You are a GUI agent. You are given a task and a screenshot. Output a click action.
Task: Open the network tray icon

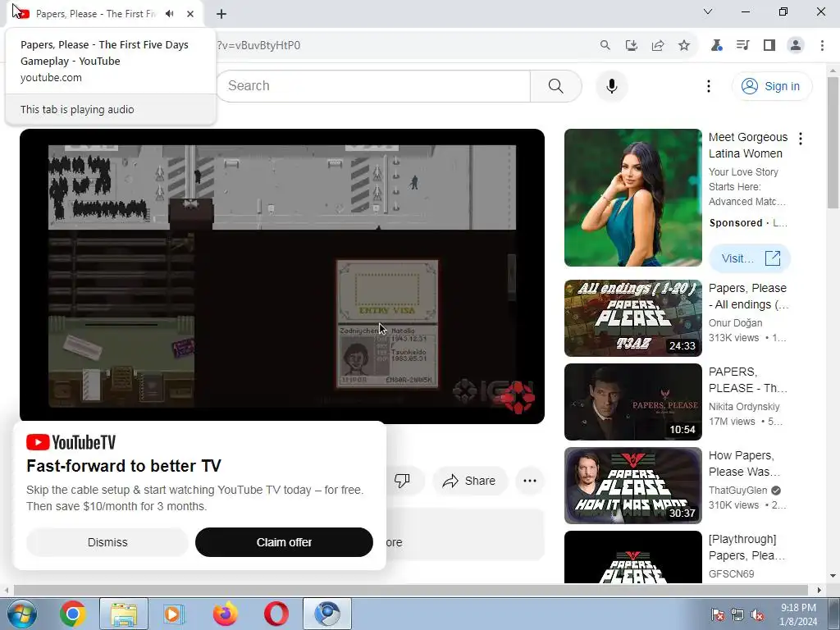pos(737,614)
